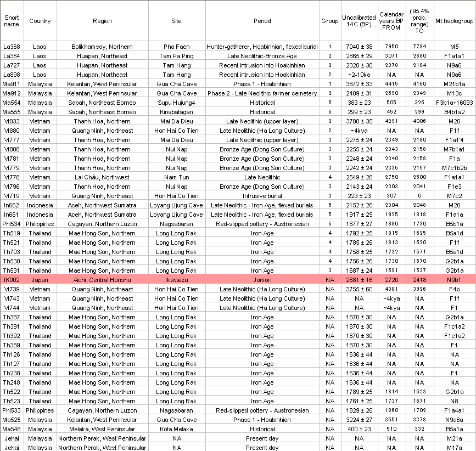This screenshot has width=476, height=451.
Task: Select the 'Melaka, West Peninsular' region cell
Action: 102,429
